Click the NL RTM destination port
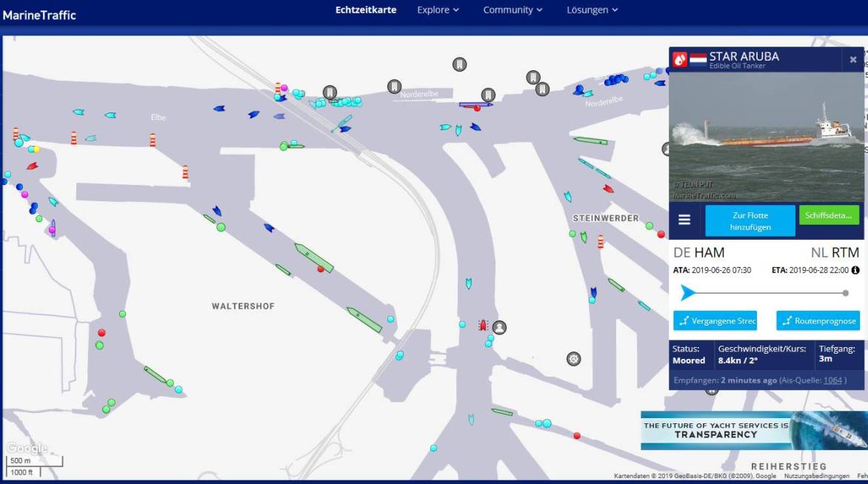This screenshot has height=484, width=868. 835,253
